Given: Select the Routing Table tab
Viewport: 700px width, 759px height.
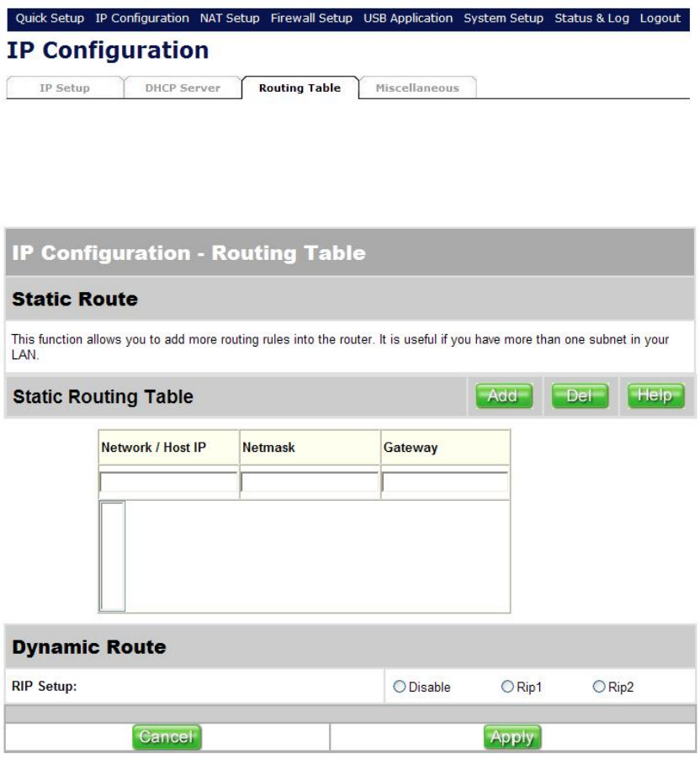Looking at the screenshot, I should tap(300, 88).
